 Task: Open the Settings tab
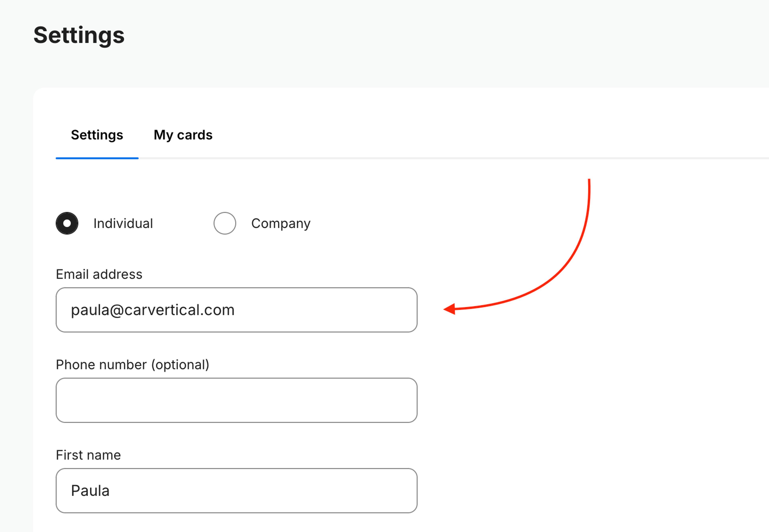[x=97, y=135]
